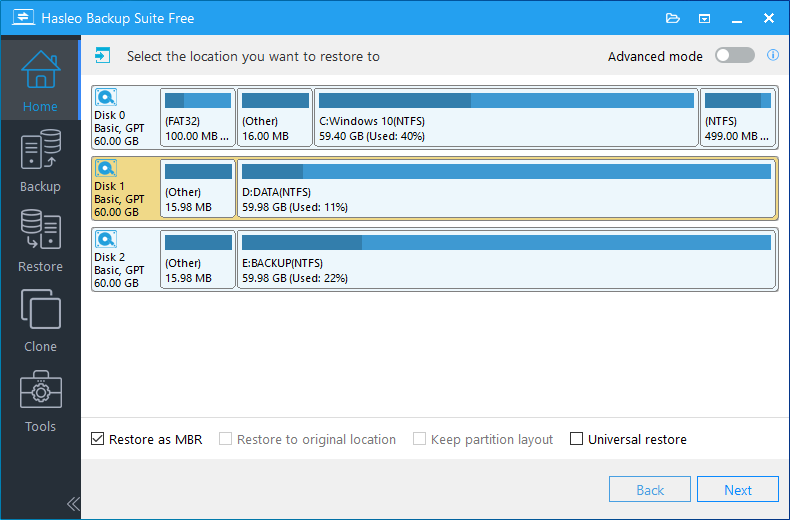
Task: Open the Home section in the sidebar
Action: pyautogui.click(x=40, y=81)
